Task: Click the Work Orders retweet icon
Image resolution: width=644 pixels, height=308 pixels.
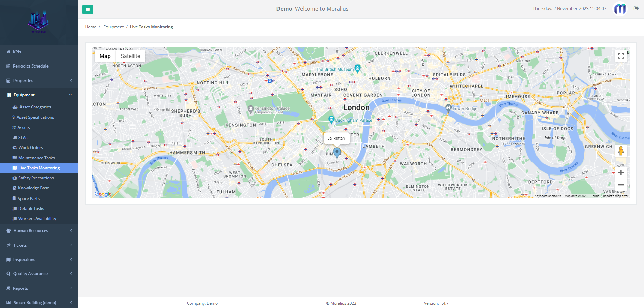Action: click(15, 148)
